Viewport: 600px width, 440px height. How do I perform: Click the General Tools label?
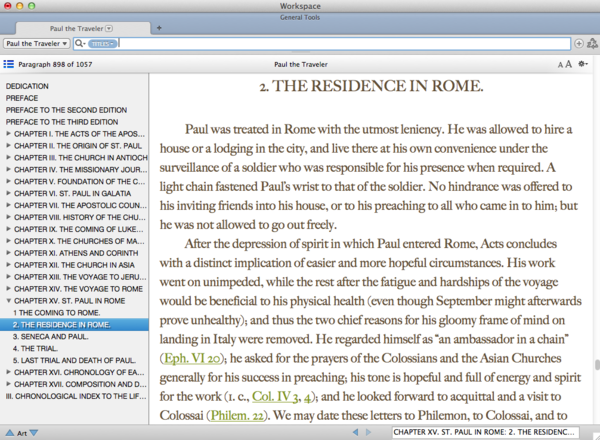pos(300,17)
